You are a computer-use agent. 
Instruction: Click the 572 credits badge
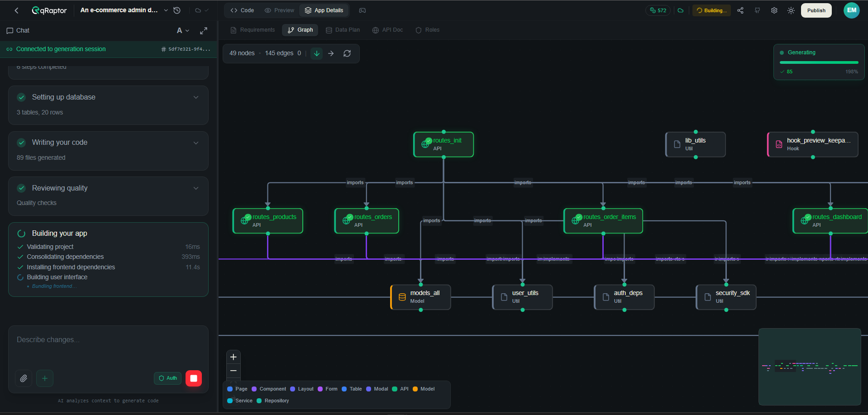(658, 10)
